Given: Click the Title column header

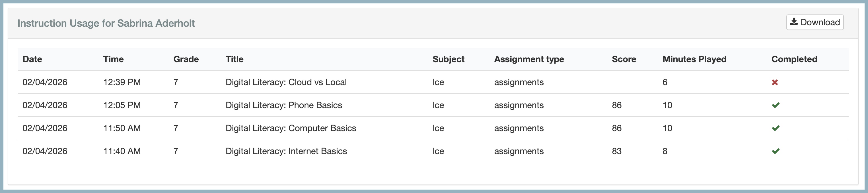Looking at the screenshot, I should pyautogui.click(x=235, y=59).
